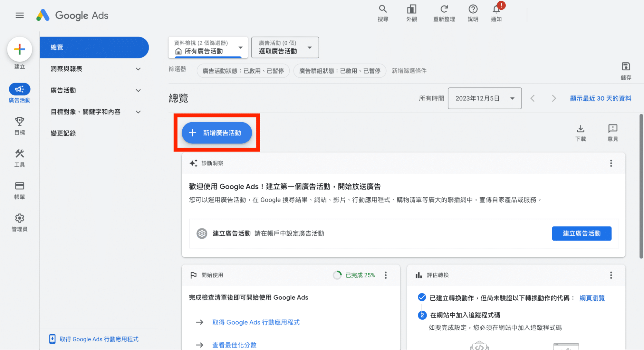Click sidebar 取得 Google Ads 行動應用程式 link
This screenshot has width=644, height=350.
99,339
